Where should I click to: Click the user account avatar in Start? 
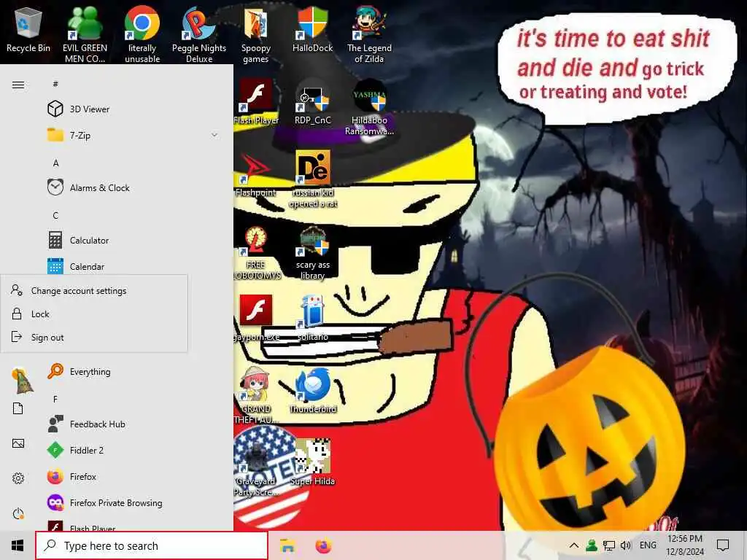coord(21,381)
